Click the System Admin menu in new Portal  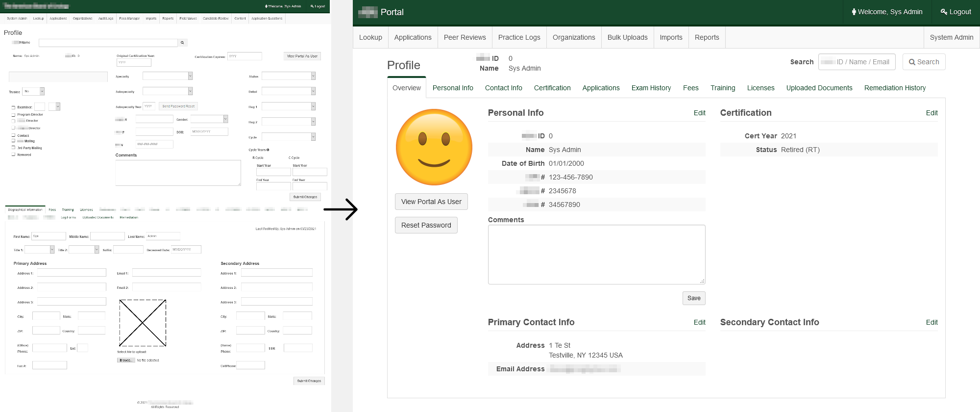point(951,37)
